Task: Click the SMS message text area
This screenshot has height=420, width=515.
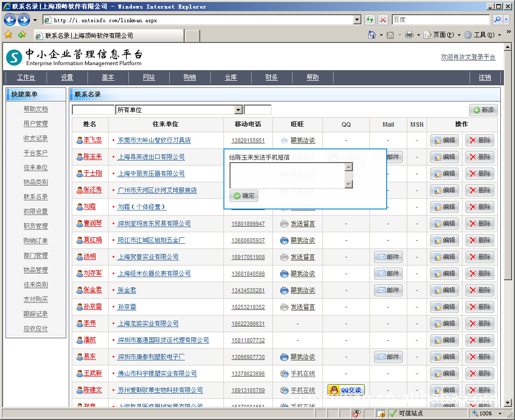Action: point(287,175)
